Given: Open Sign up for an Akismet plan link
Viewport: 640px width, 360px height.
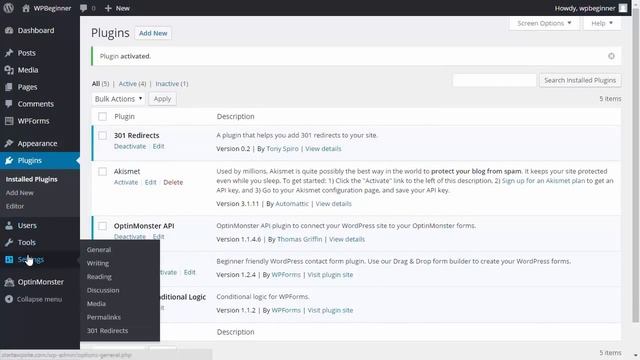Looking at the screenshot, I should pyautogui.click(x=543, y=181).
